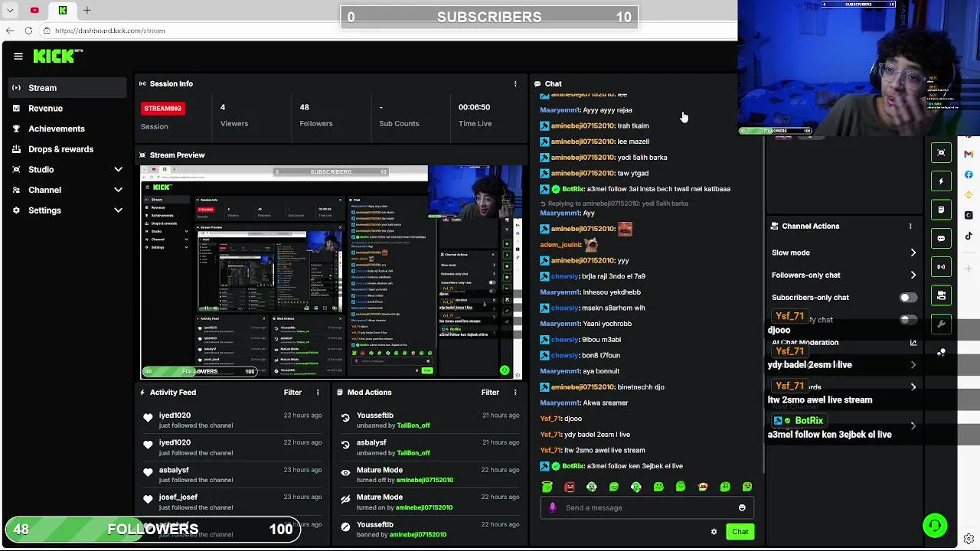Open the AI Chat Moderation stats icon

(913, 343)
